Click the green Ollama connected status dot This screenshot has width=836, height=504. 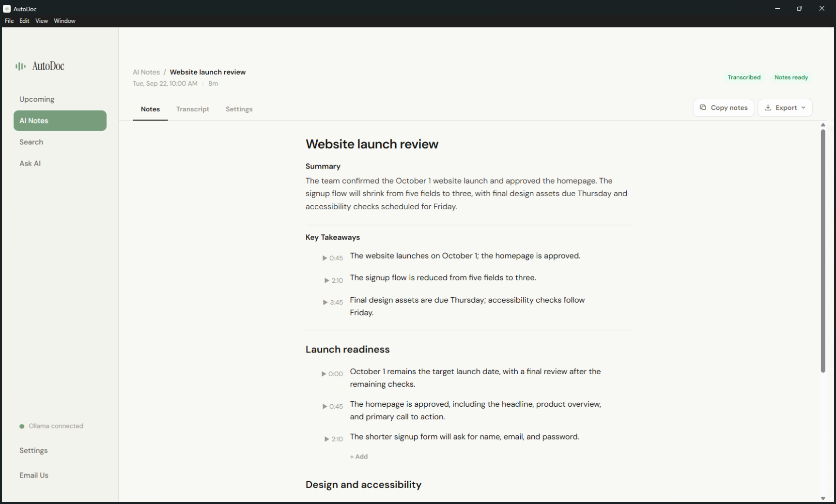[x=22, y=427]
